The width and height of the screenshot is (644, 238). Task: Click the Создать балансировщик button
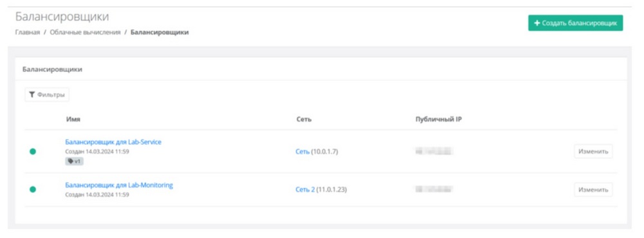point(575,23)
